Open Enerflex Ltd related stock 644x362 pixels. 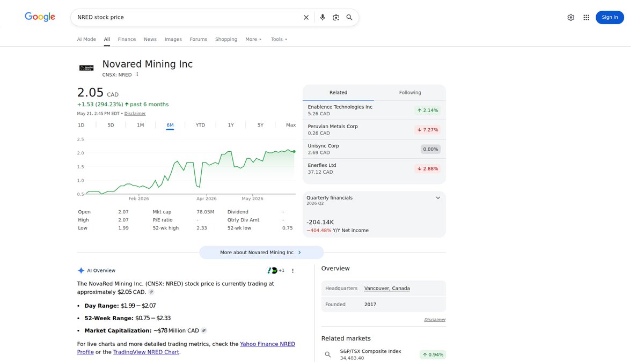(x=374, y=168)
